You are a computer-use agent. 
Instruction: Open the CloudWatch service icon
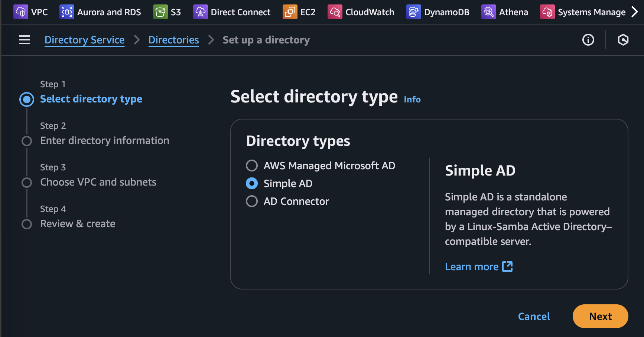click(335, 12)
